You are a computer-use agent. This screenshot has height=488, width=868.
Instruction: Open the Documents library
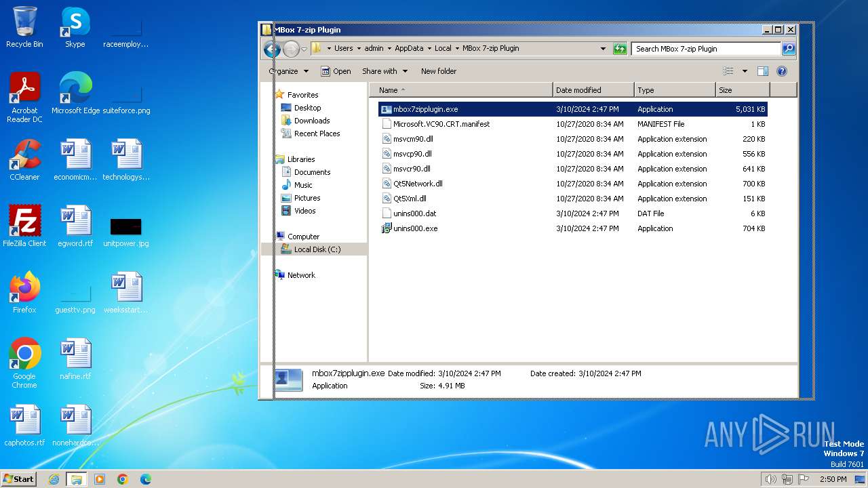312,172
